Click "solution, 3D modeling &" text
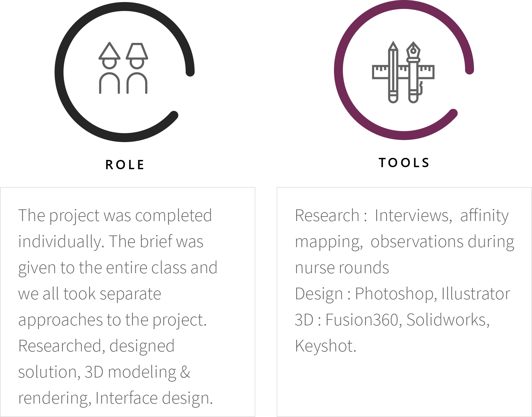 (x=104, y=372)
